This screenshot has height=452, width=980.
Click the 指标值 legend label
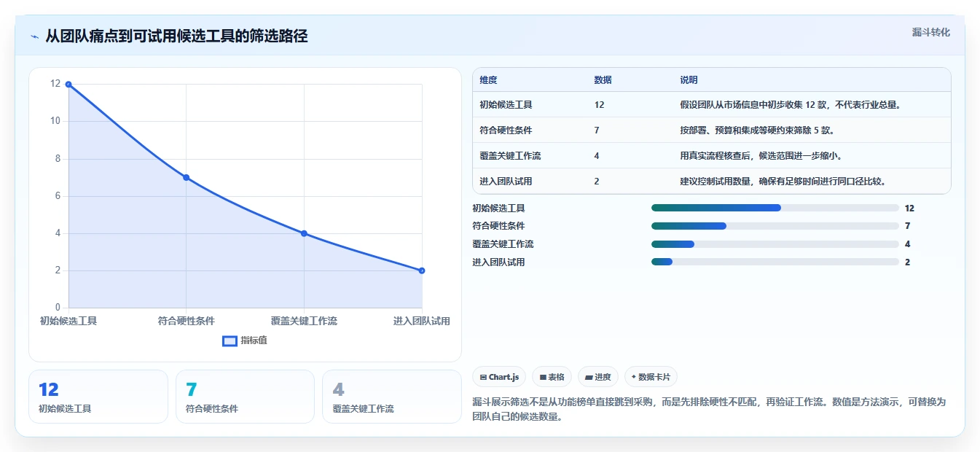point(254,340)
